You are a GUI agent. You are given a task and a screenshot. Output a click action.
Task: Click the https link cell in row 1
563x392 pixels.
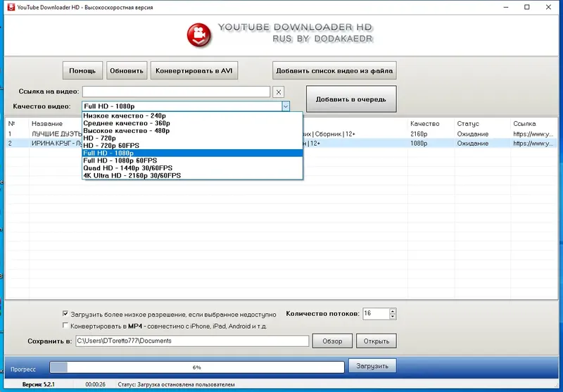pos(533,134)
